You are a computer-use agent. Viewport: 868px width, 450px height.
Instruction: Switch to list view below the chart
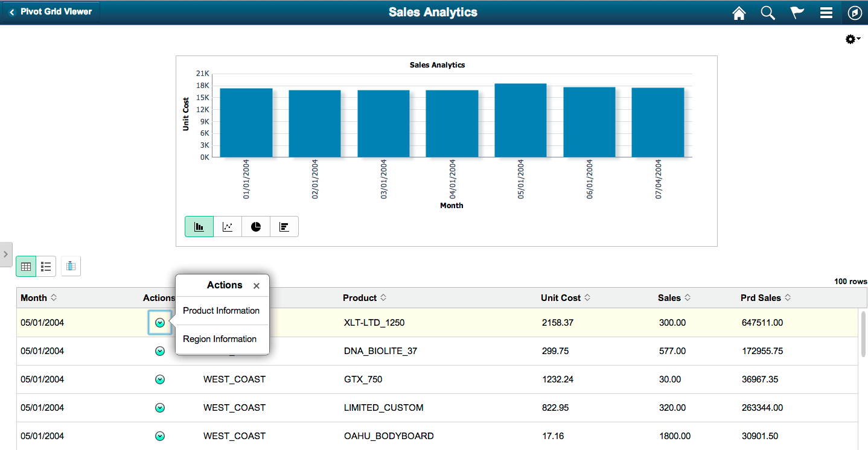pos(45,265)
